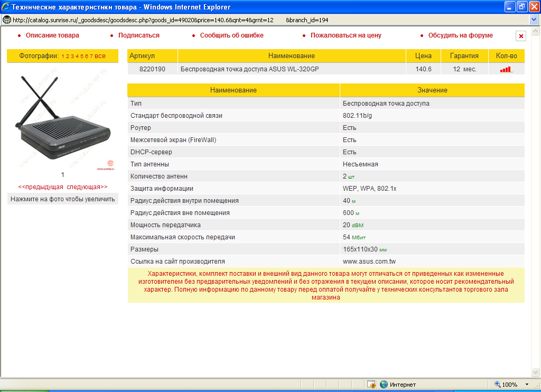
Task: Click the Гарантия column header
Action: click(464, 56)
